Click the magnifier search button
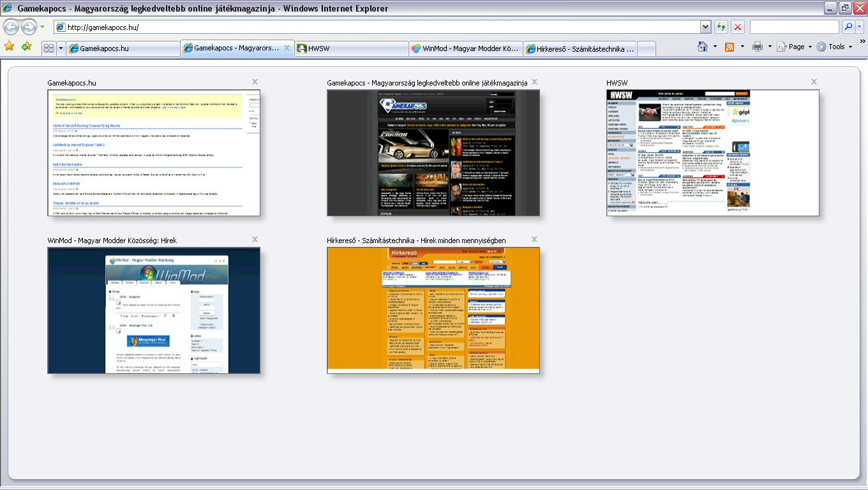 click(848, 27)
